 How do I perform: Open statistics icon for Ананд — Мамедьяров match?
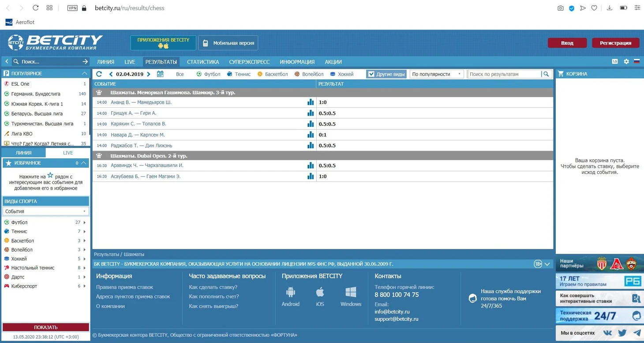tap(311, 102)
